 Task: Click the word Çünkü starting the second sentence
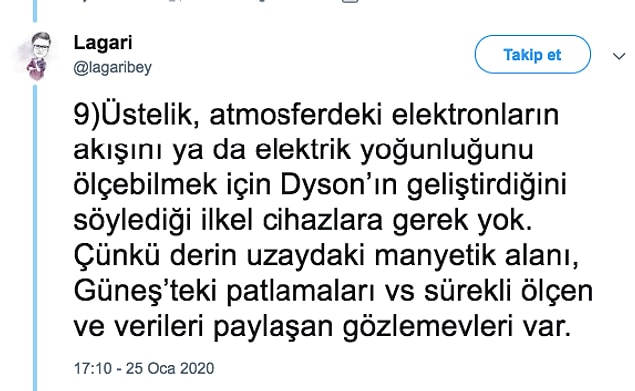[x=117, y=256]
